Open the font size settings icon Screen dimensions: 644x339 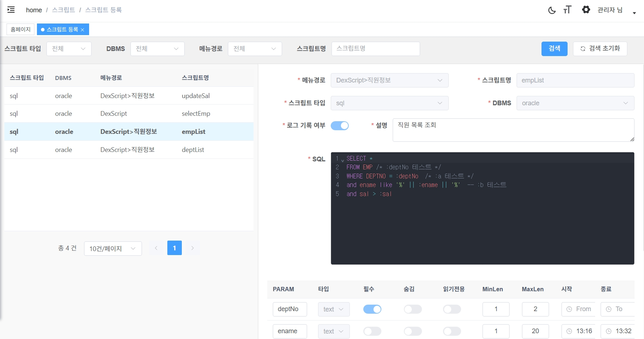[x=567, y=10]
